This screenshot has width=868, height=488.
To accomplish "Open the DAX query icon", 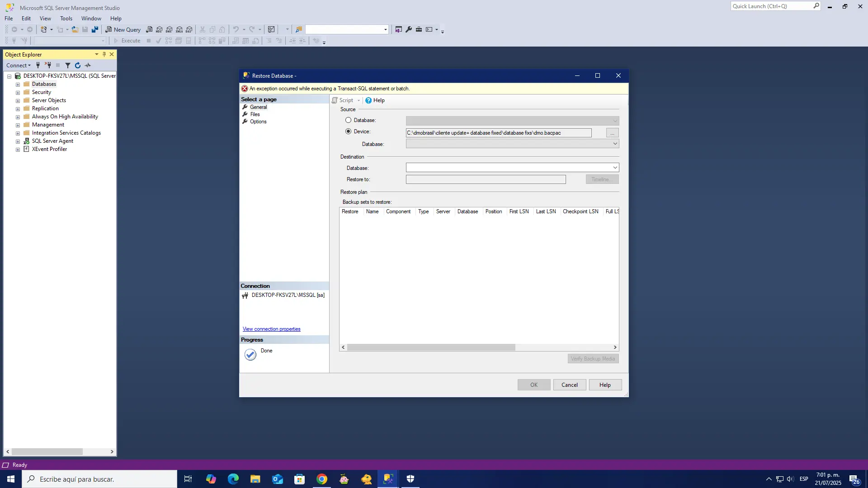I will (x=189, y=29).
